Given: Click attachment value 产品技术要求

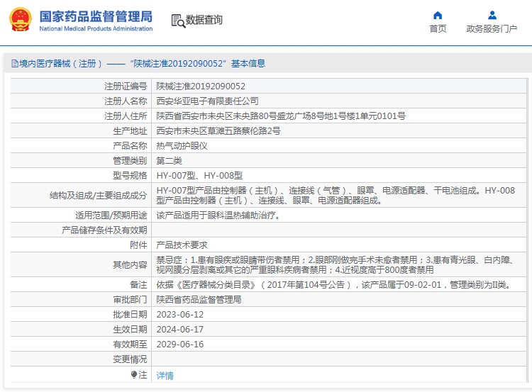Looking at the screenshot, I should click(x=182, y=245).
